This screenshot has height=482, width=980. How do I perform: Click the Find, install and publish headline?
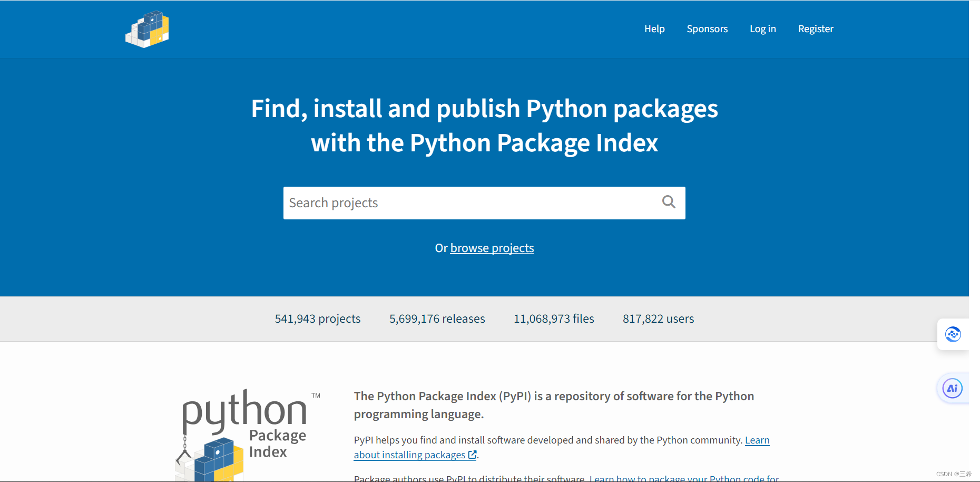(x=485, y=126)
